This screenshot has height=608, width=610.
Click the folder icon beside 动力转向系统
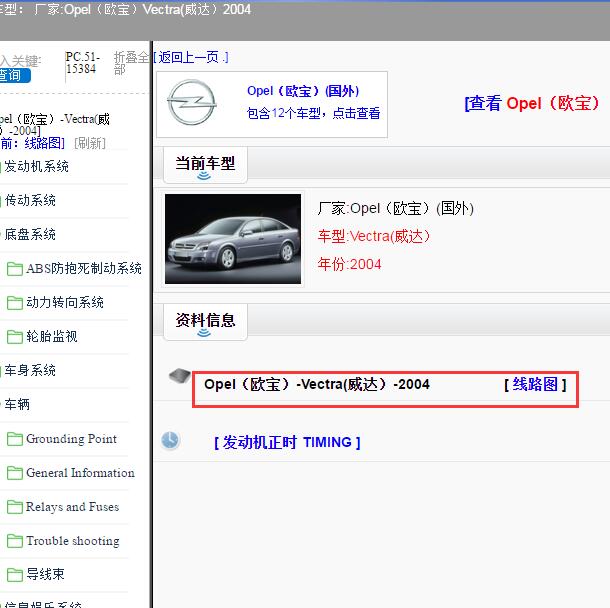point(15,303)
